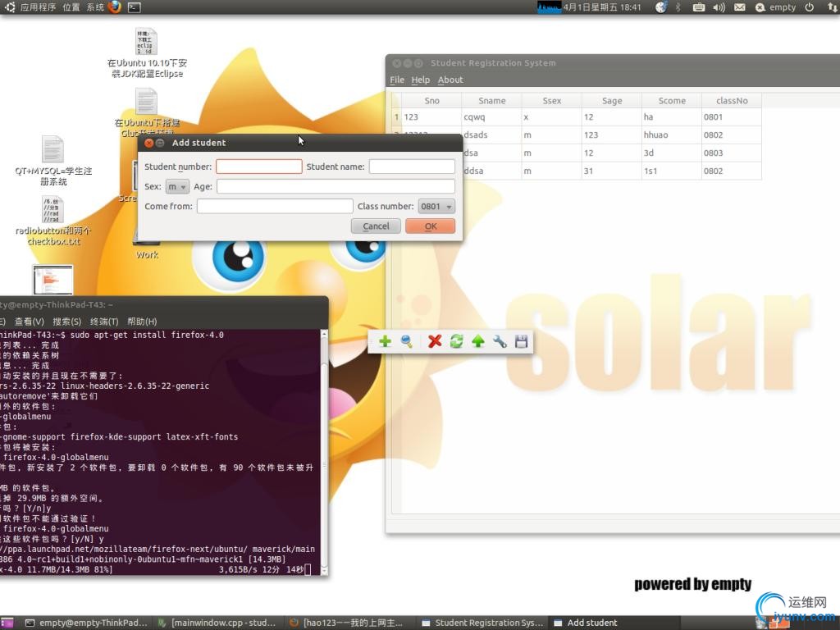
Task: Open the Help menu in Student Registration System
Action: (421, 80)
